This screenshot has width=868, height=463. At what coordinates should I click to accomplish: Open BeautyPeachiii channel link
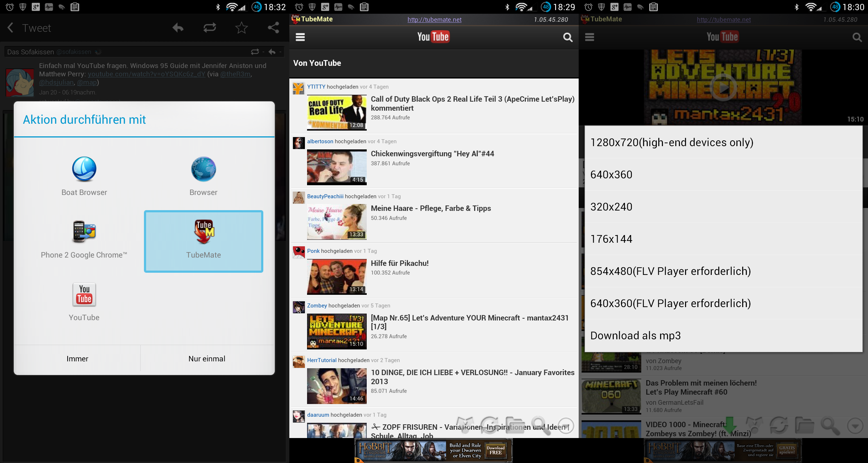click(x=325, y=196)
